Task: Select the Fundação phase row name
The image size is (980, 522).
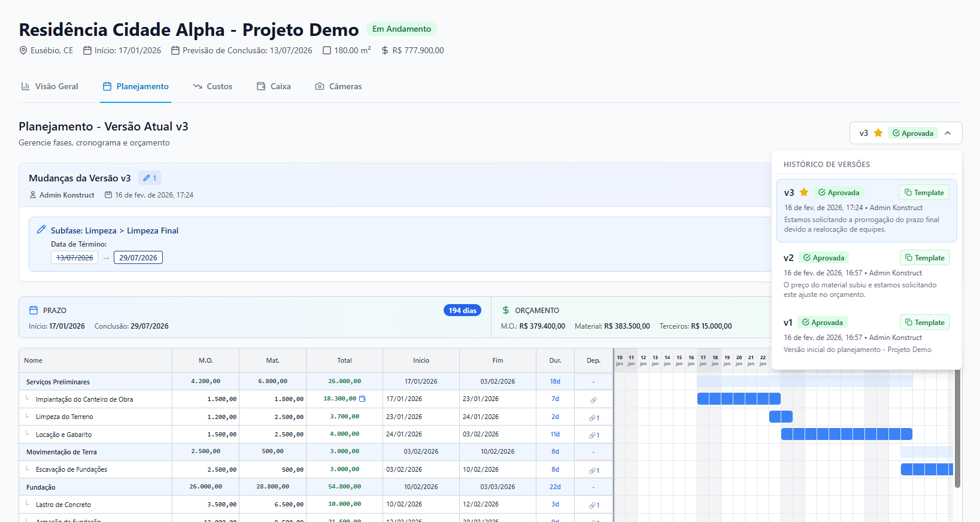Action: (x=41, y=487)
